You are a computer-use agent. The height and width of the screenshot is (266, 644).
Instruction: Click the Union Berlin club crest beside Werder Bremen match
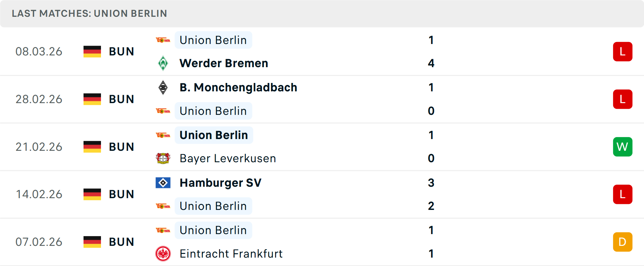tap(163, 40)
